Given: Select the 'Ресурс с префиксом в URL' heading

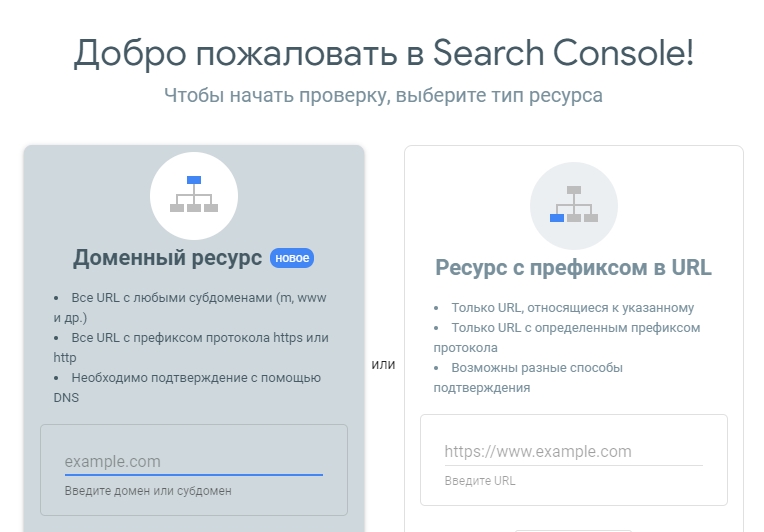Looking at the screenshot, I should pos(573,267).
